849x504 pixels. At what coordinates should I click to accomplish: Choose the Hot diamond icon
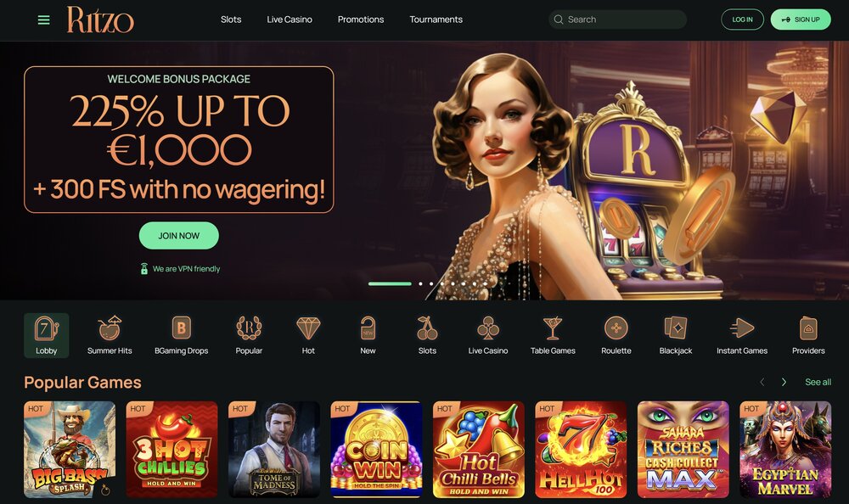(308, 328)
